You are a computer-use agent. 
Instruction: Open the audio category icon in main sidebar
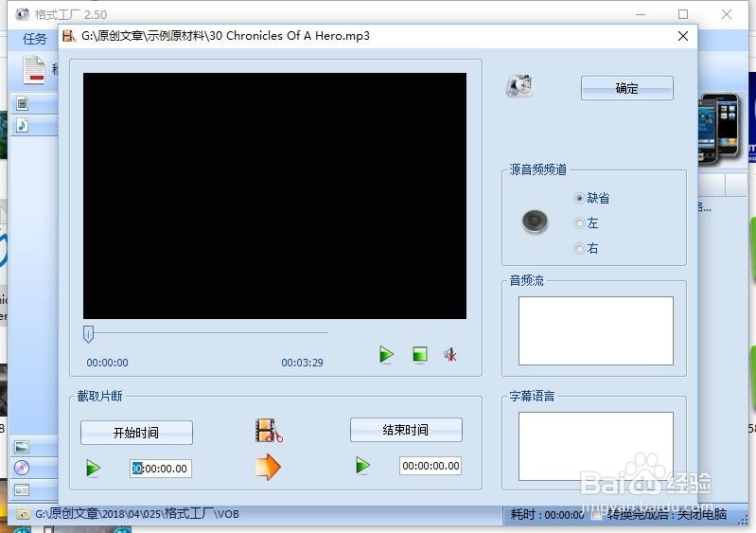click(22, 125)
